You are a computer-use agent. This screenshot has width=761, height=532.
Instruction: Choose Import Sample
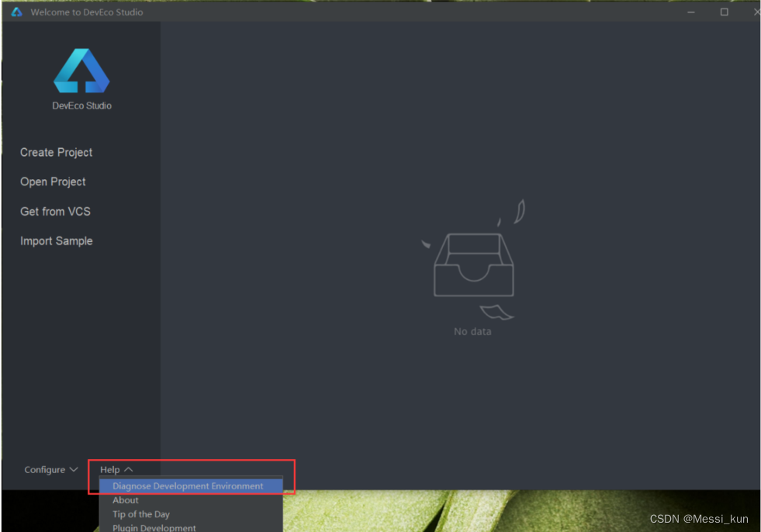tap(57, 241)
